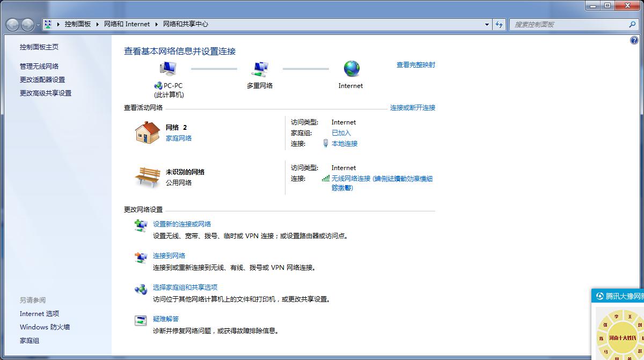Click the park bench public network icon
Screen dimensions: 644x360
147,177
